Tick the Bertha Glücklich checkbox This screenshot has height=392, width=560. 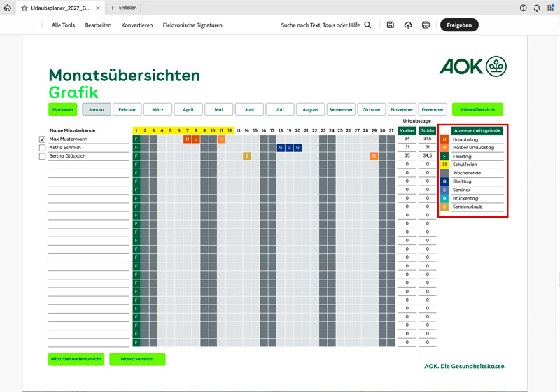[43, 156]
